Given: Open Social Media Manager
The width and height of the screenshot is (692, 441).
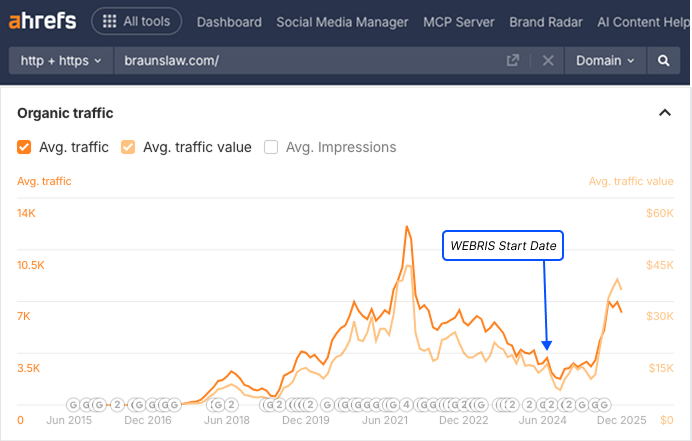Looking at the screenshot, I should (x=342, y=22).
